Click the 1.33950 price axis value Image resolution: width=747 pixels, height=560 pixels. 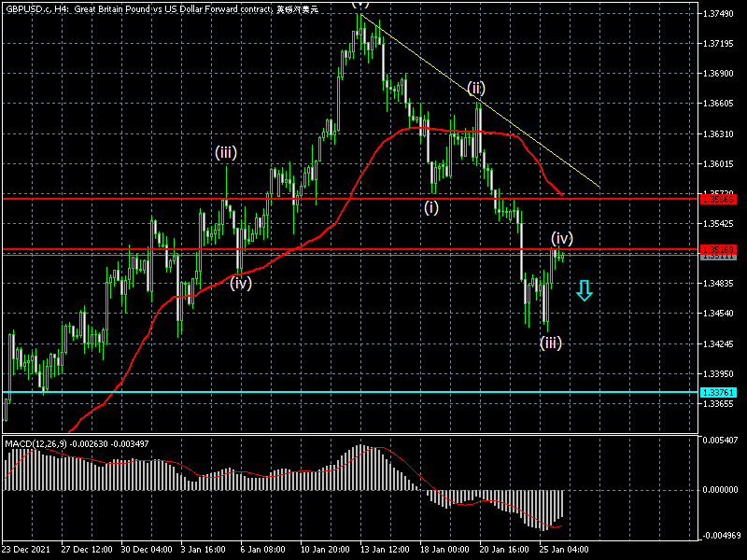(718, 374)
